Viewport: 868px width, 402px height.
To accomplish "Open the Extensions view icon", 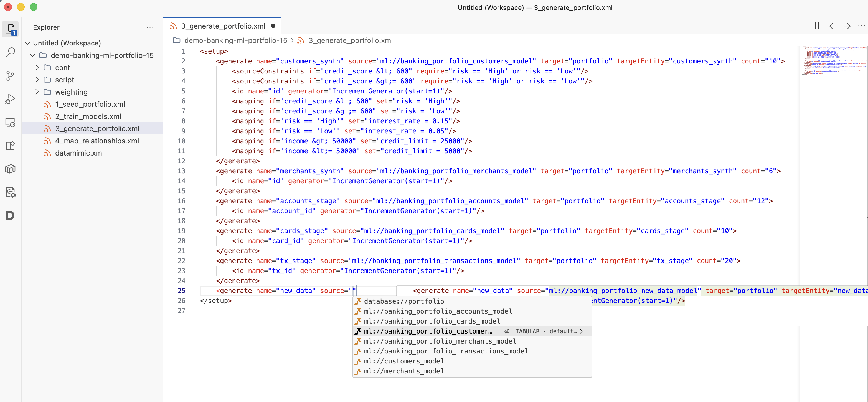I will coord(11,146).
